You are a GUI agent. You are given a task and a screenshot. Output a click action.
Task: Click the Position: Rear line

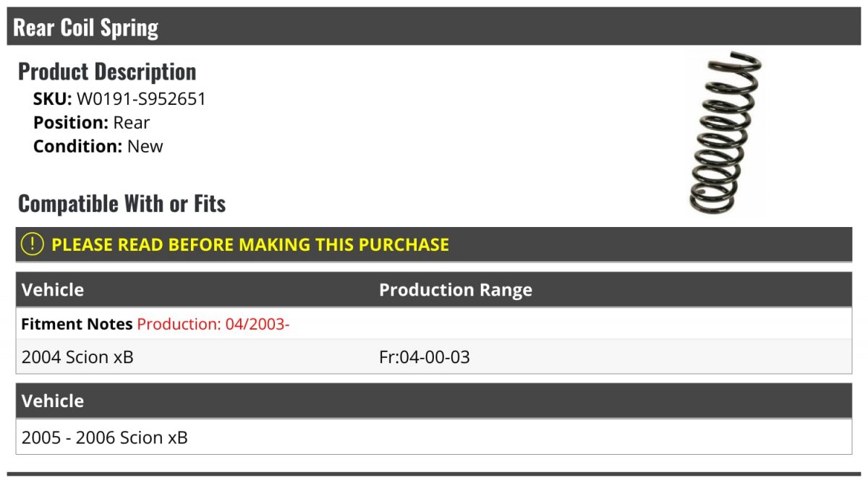tap(92, 123)
